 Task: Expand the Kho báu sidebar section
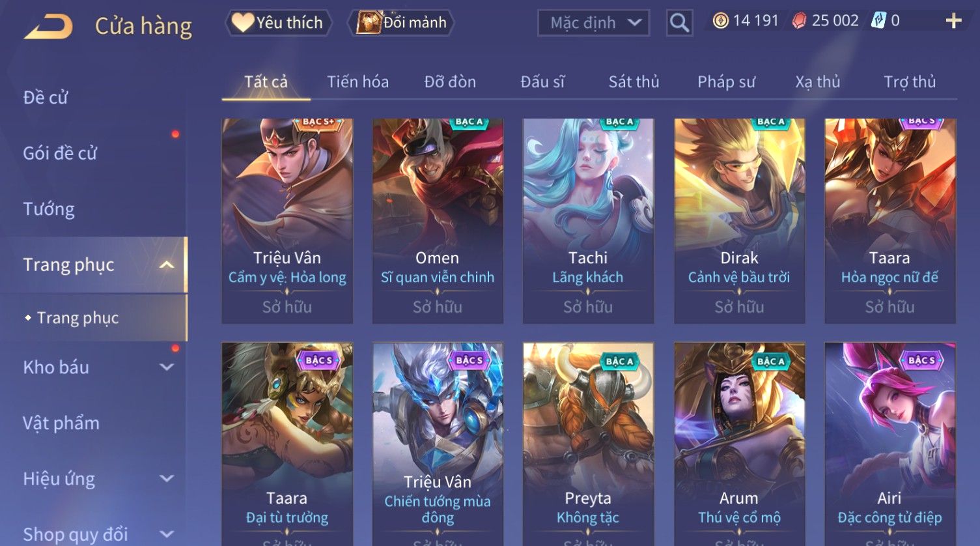point(167,367)
